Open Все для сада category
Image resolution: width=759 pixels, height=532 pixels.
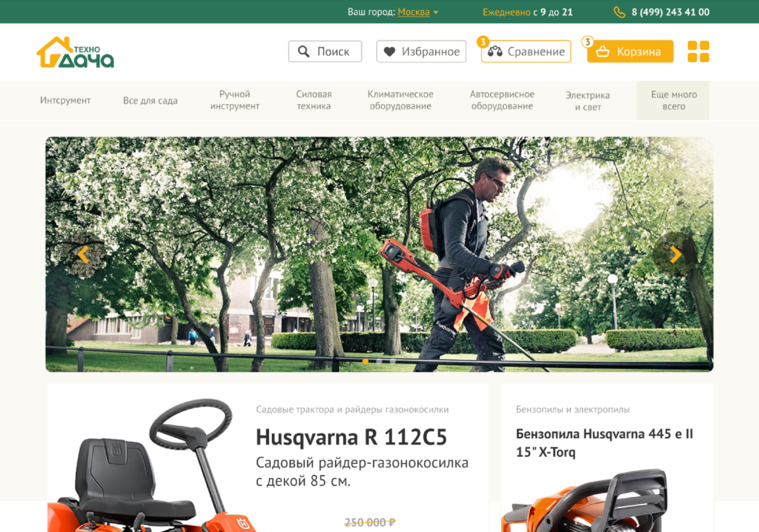pyautogui.click(x=150, y=101)
